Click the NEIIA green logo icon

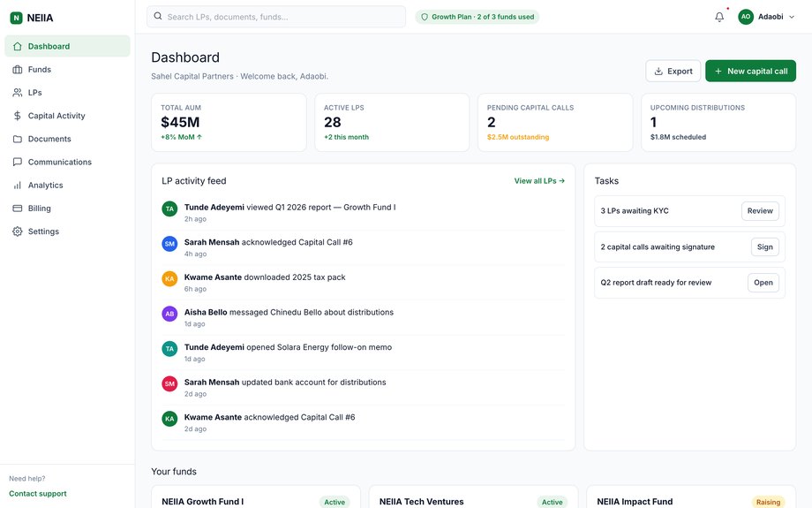16,18
